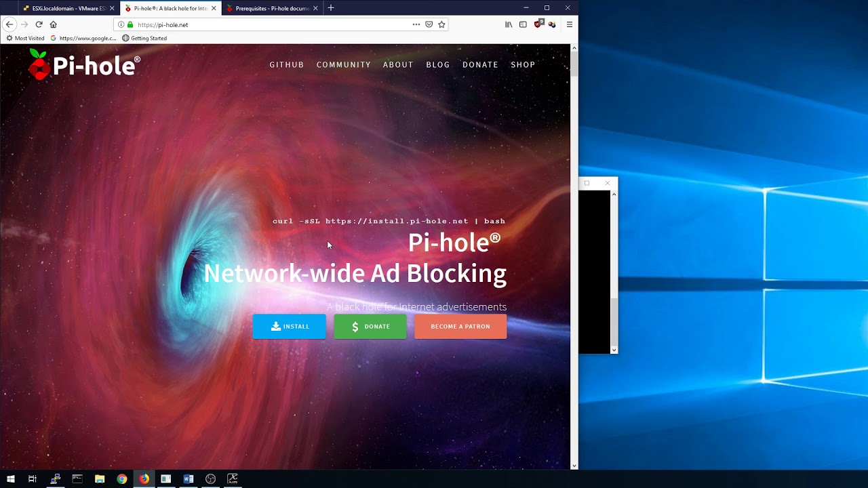This screenshot has width=868, height=488.
Task: Open the Windows Start menu
Action: 10,479
